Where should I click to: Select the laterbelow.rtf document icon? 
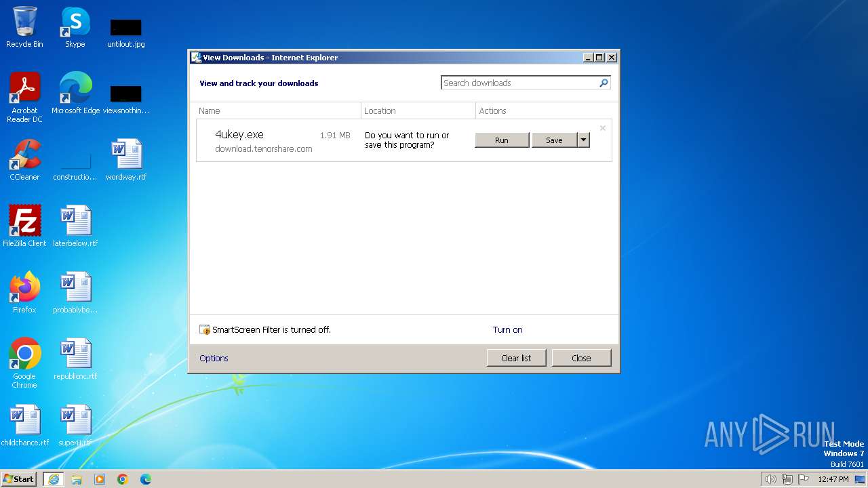pyautogui.click(x=75, y=226)
